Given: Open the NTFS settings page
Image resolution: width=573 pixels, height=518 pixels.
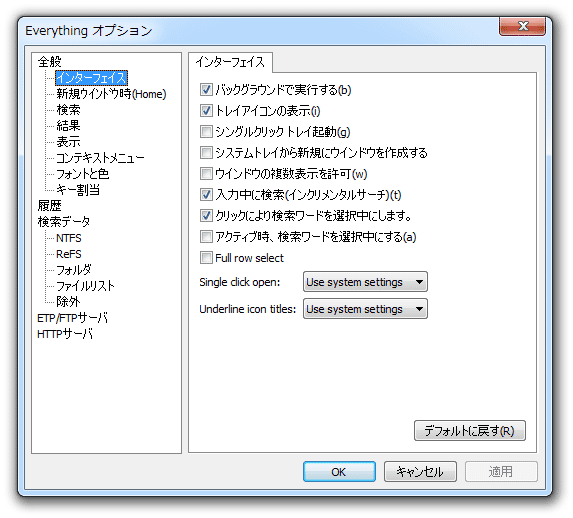Looking at the screenshot, I should point(69,238).
